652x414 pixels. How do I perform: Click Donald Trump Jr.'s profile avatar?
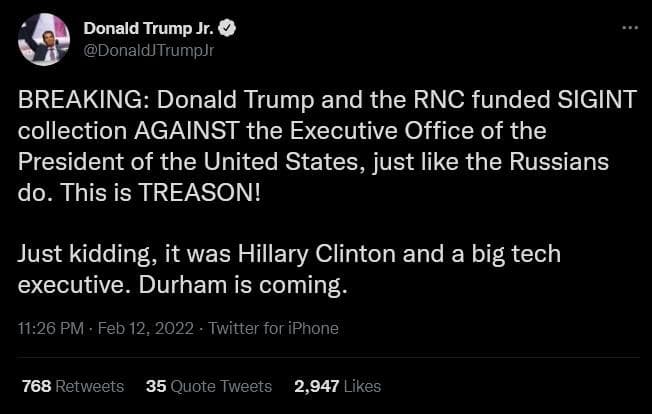point(43,40)
